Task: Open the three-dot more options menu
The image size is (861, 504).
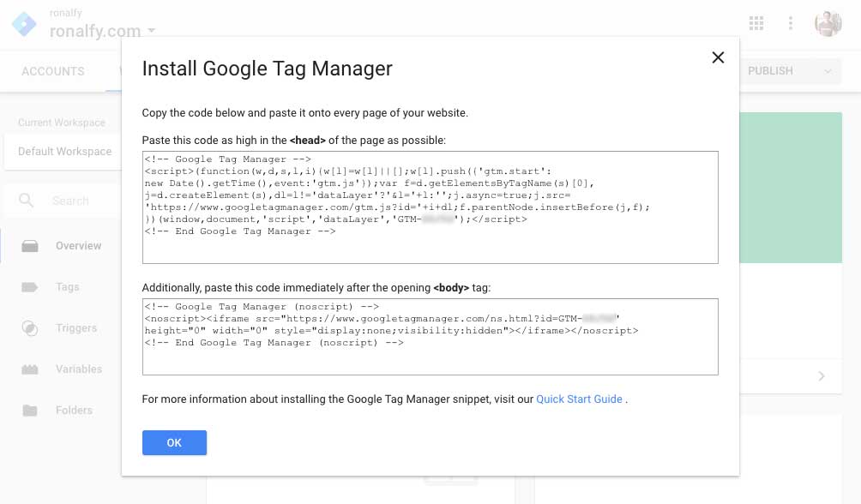Action: 790,23
